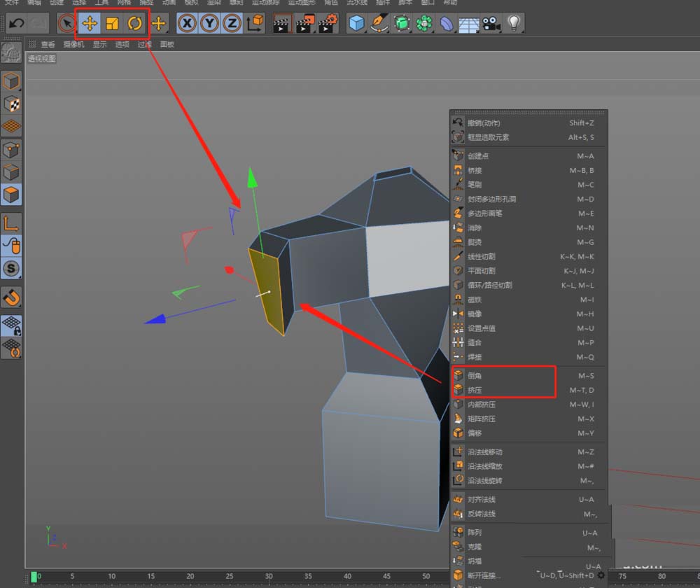Click the Undo arrow icon

point(17,24)
